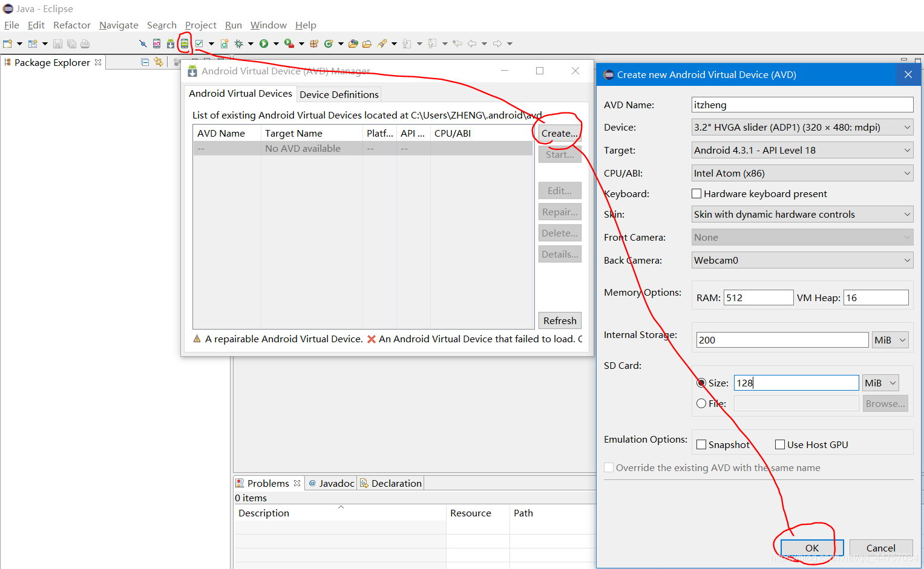This screenshot has height=569, width=924.
Task: Click the New Java Package icon
Action: pos(313,44)
